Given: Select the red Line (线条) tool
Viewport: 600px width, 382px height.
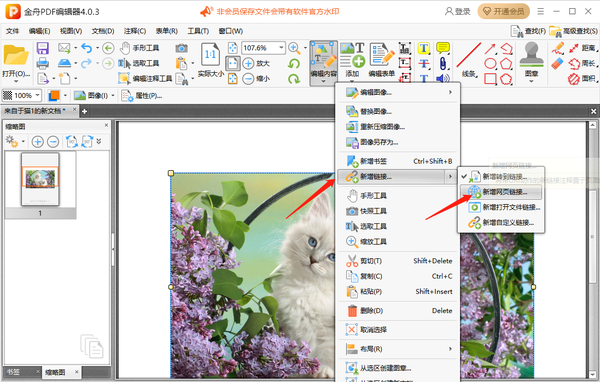Looking at the screenshot, I should (469, 59).
